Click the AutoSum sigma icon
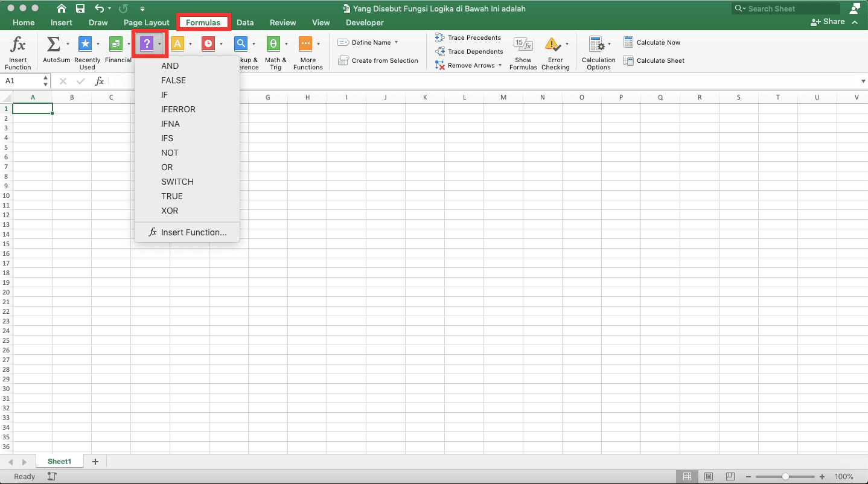Viewport: 868px width, 484px height. point(53,44)
